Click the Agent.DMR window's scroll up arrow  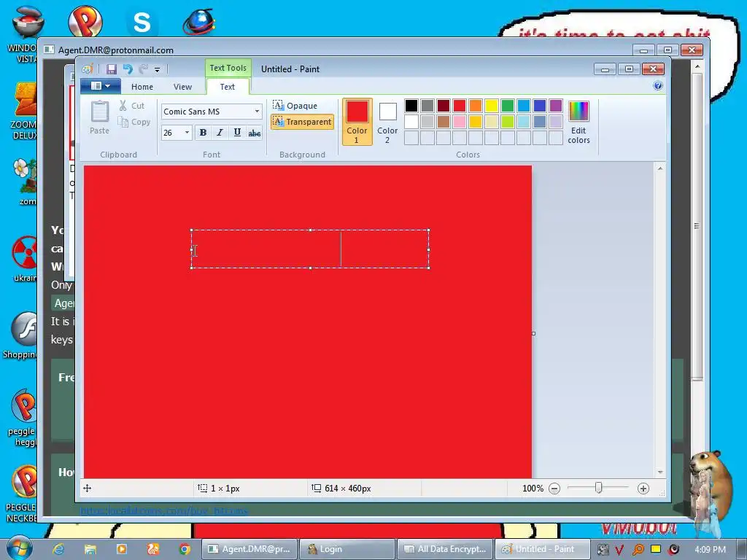697,66
